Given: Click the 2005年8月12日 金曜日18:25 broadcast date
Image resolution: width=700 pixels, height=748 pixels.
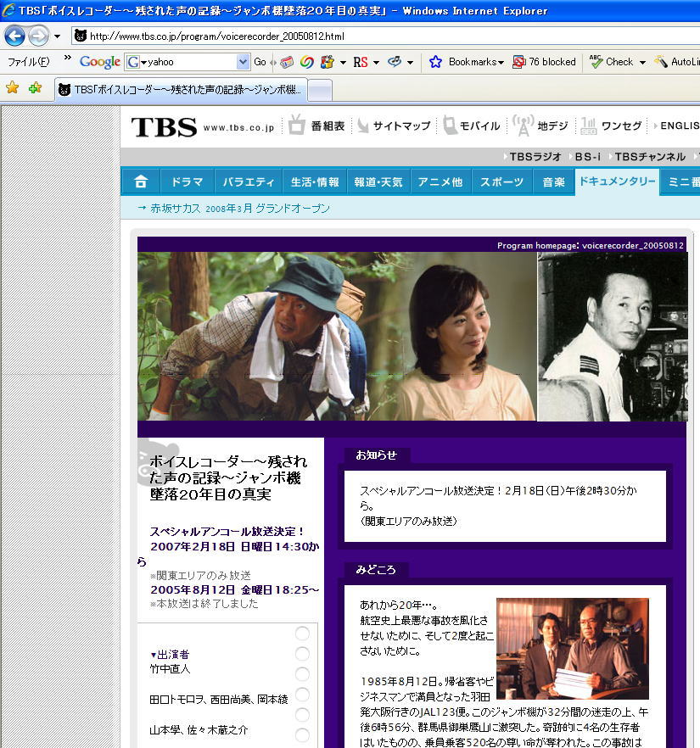Looking at the screenshot, I should coord(235,590).
